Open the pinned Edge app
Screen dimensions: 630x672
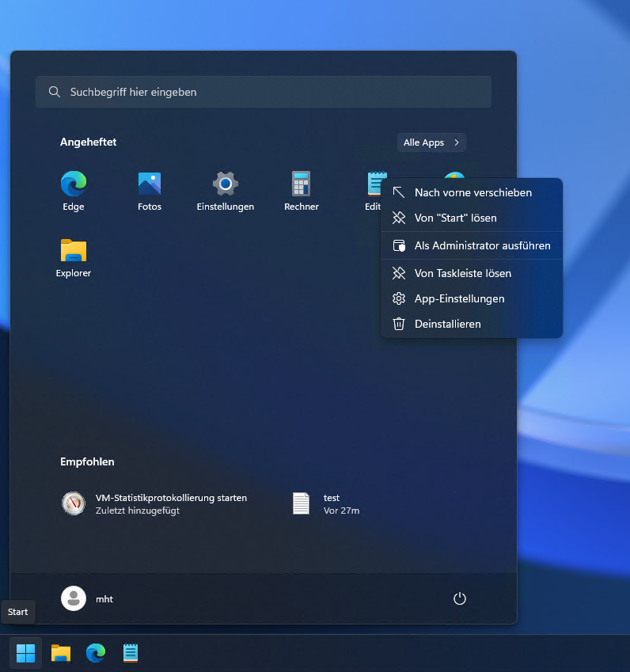tap(74, 191)
